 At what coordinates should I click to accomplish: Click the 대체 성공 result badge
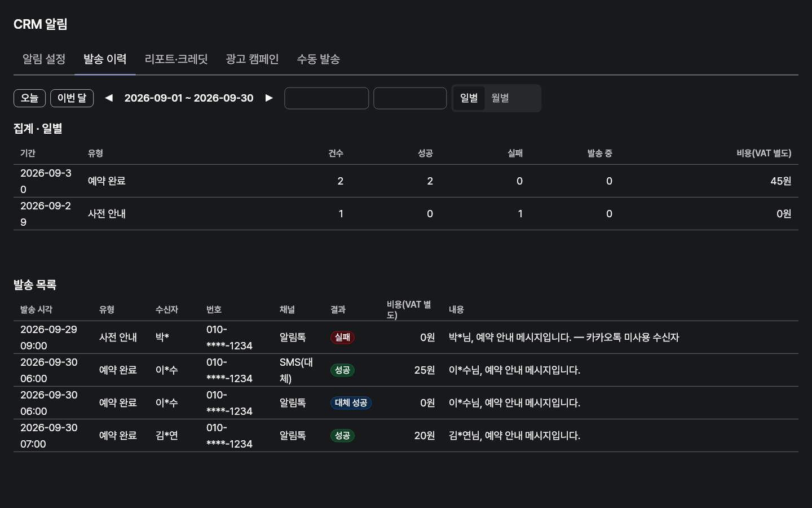click(x=351, y=403)
